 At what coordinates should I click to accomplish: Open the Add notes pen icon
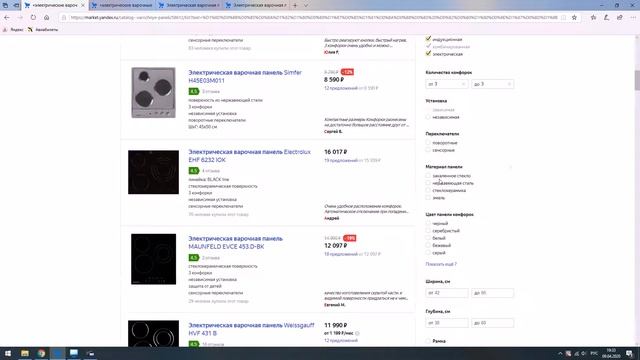click(607, 18)
